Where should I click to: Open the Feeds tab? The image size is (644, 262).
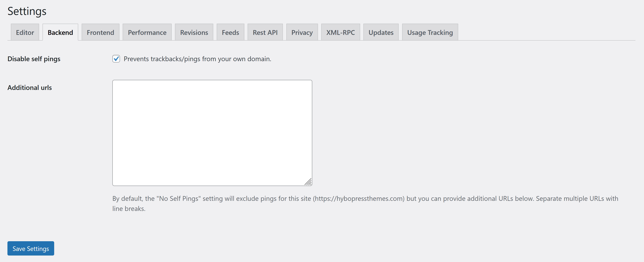(230, 32)
